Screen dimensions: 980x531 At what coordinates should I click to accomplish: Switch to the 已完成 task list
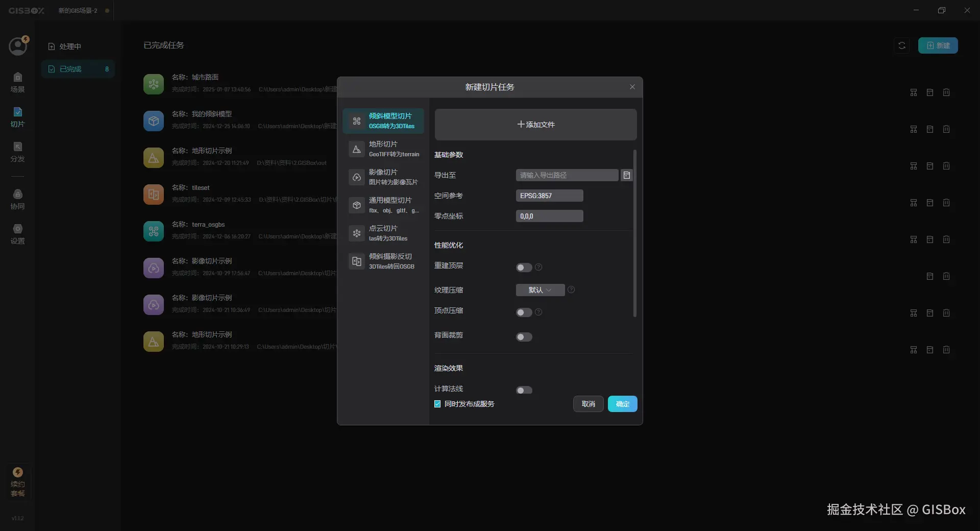[78, 69]
